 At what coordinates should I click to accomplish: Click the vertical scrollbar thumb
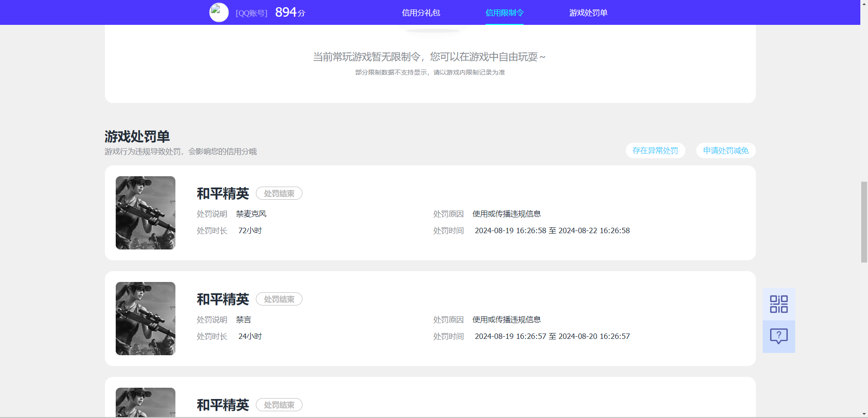coord(864,222)
